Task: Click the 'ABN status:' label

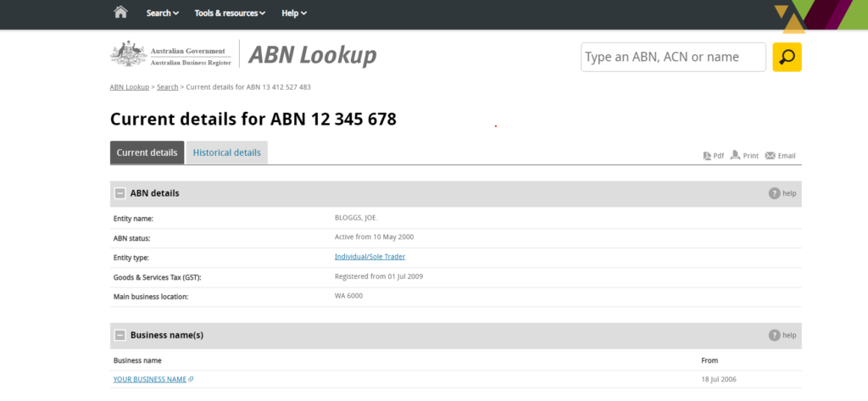Action: (x=131, y=238)
